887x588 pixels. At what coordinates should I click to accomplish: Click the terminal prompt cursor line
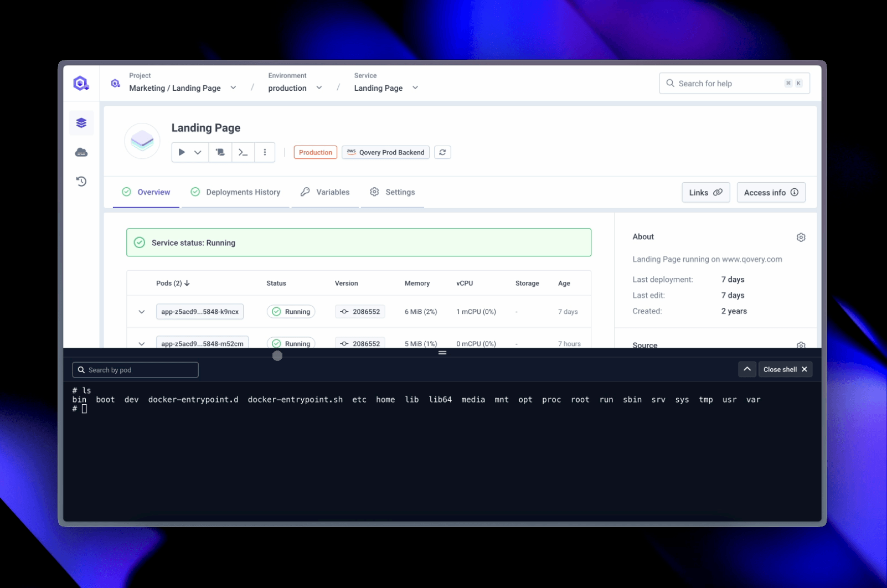(x=80, y=409)
